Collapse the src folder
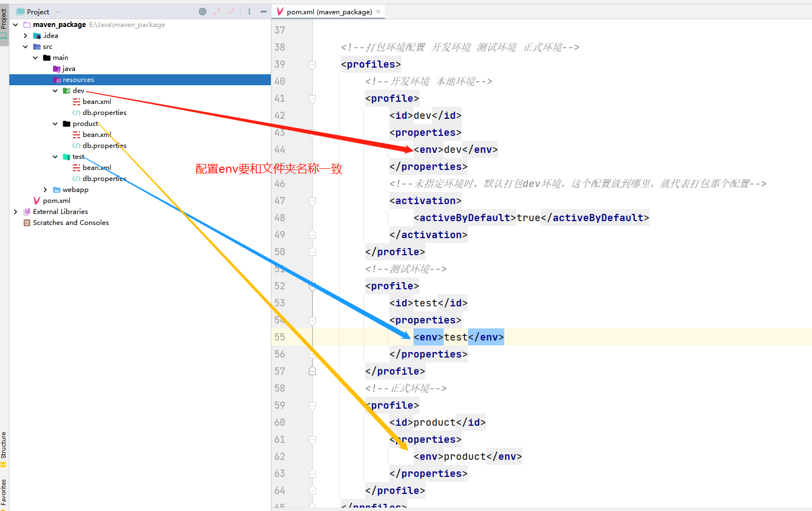The image size is (812, 511). tap(25, 47)
